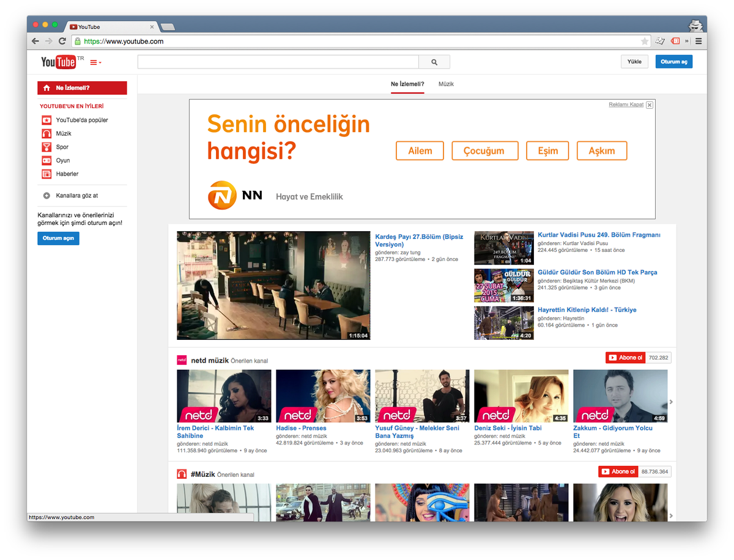Show next #Müzik videos arrow

671,515
